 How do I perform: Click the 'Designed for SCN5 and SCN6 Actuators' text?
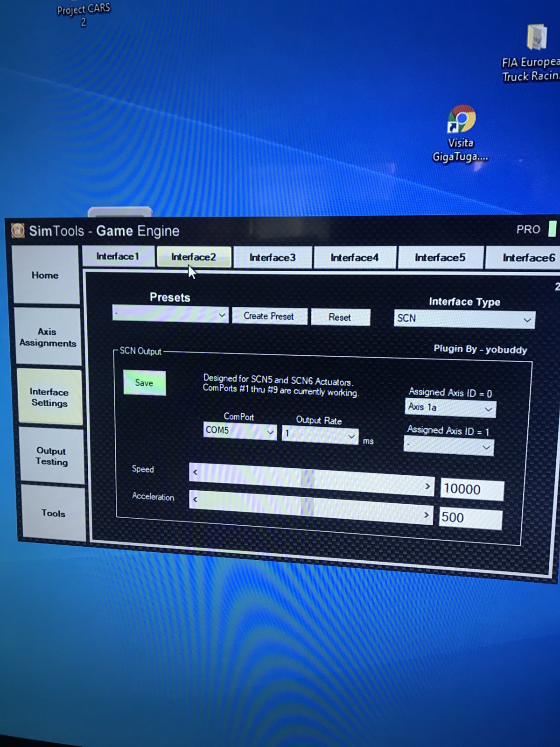tap(278, 380)
